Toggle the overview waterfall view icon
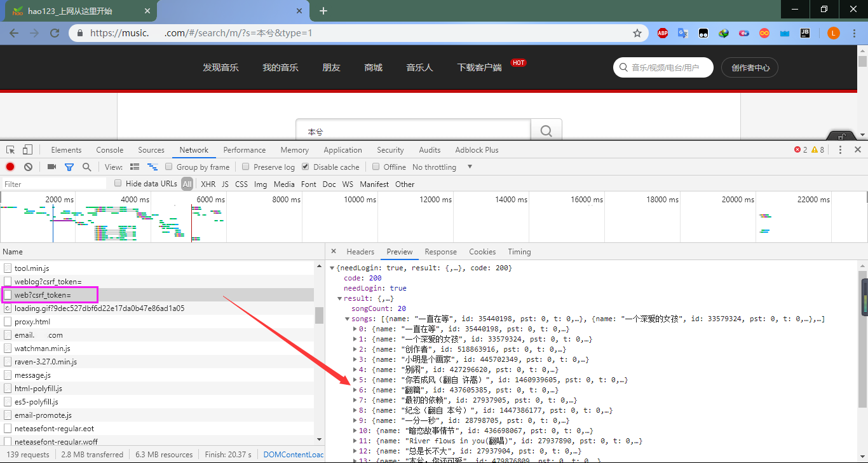This screenshot has width=868, height=463. [153, 167]
